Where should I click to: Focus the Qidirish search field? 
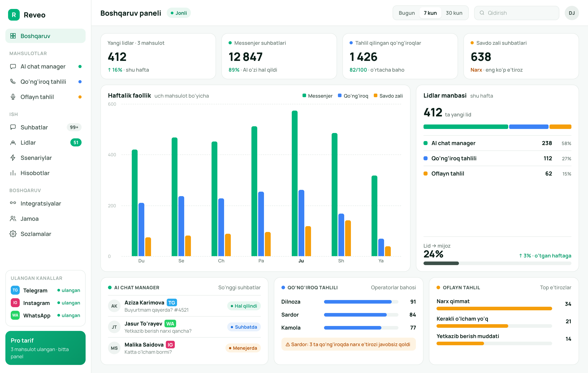pyautogui.click(x=517, y=13)
